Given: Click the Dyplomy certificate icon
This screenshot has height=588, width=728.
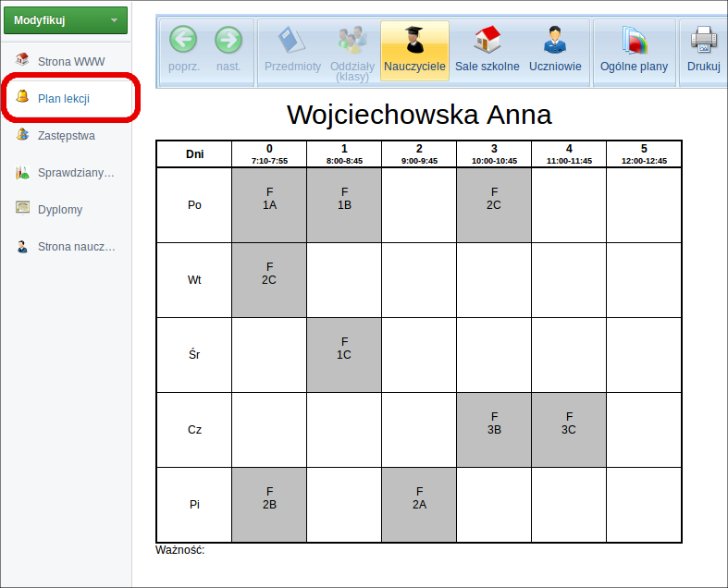Looking at the screenshot, I should pos(22,207).
